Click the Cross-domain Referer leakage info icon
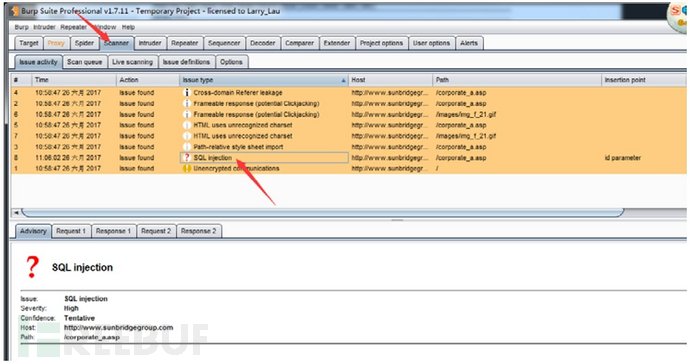This screenshot has height=364, width=690. 187,93
